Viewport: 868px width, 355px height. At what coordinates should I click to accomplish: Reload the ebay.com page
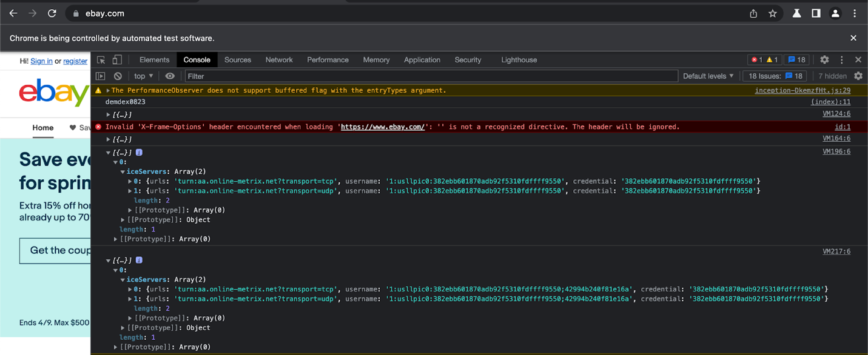(x=52, y=13)
